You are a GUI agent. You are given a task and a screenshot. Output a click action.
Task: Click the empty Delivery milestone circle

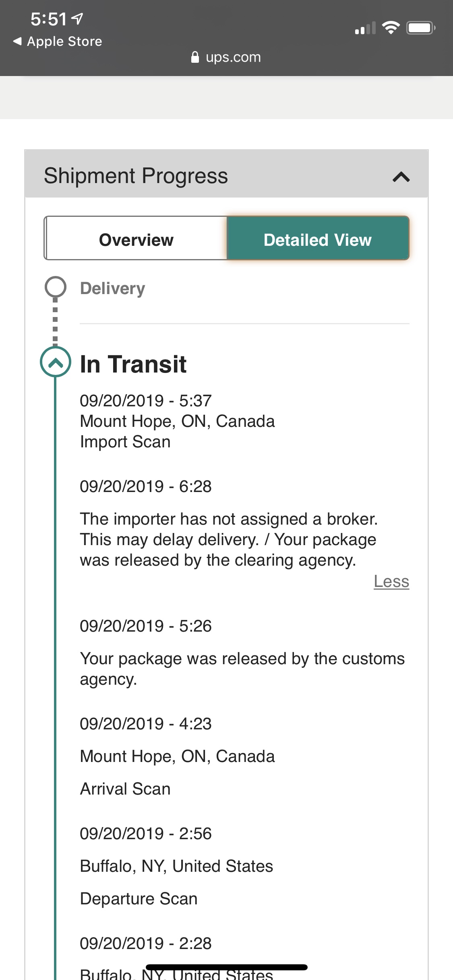tap(55, 287)
